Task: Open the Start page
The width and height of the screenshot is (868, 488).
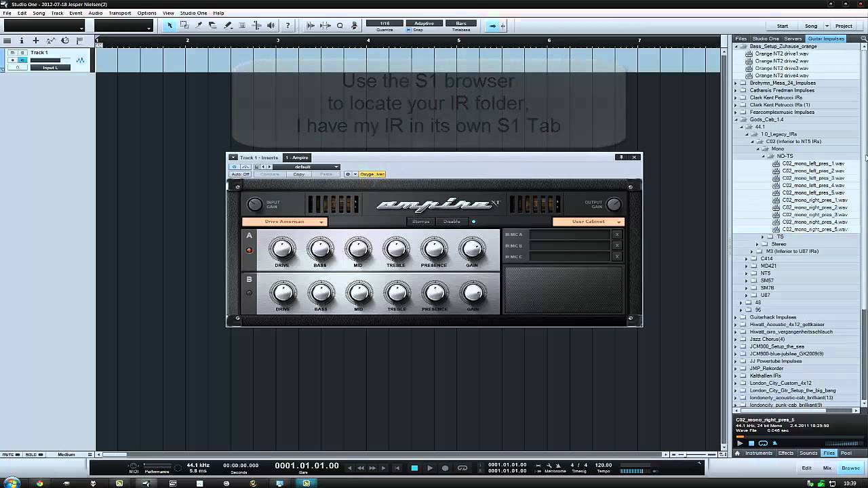Action: pyautogui.click(x=783, y=26)
